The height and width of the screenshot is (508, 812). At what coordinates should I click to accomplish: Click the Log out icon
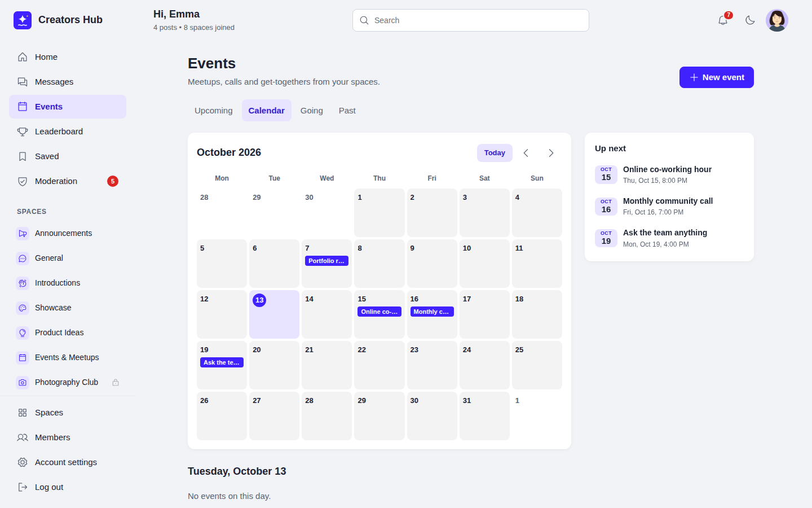pos(23,487)
